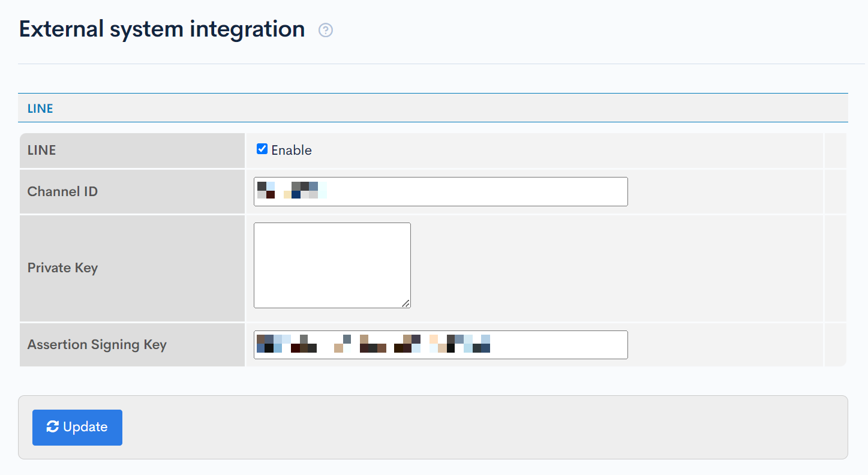The width and height of the screenshot is (868, 475).
Task: Place cursor on the blurred Channel ID value
Action: point(292,190)
